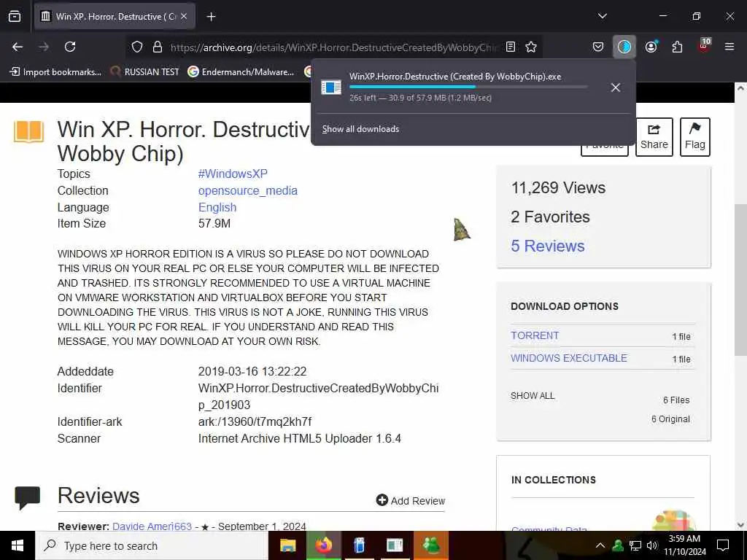Select the Item Size value 57.9M
The width and height of the screenshot is (747, 560).
point(214,223)
